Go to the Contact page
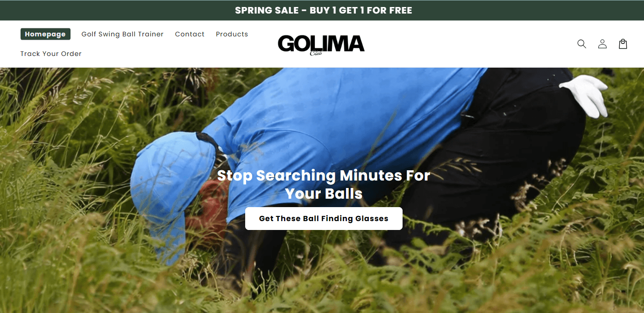644x313 pixels. tap(190, 34)
